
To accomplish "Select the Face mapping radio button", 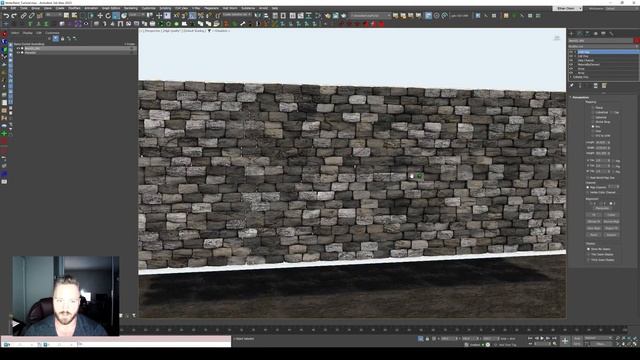I will click(x=593, y=131).
